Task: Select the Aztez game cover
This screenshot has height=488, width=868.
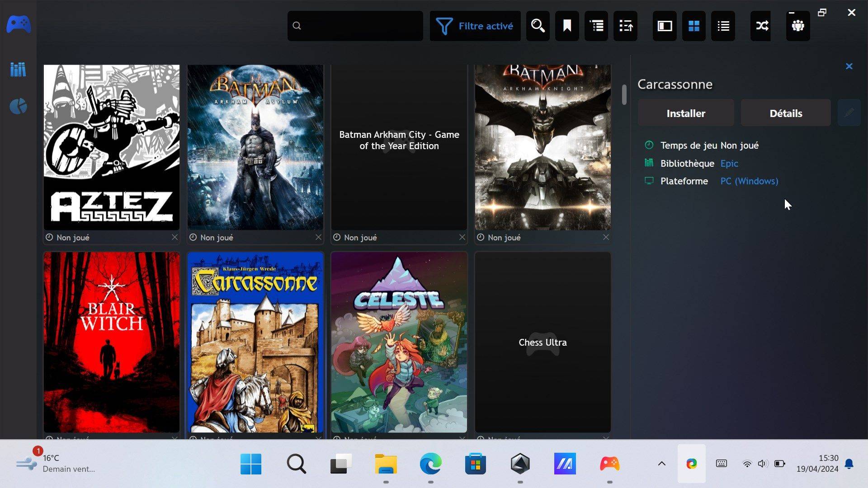Action: [x=112, y=147]
